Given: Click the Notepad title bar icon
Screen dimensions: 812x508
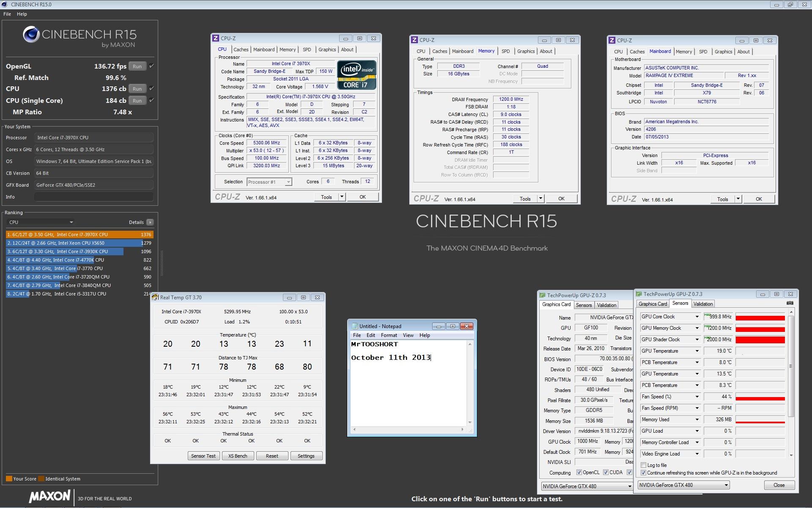Looking at the screenshot, I should pyautogui.click(x=354, y=326).
